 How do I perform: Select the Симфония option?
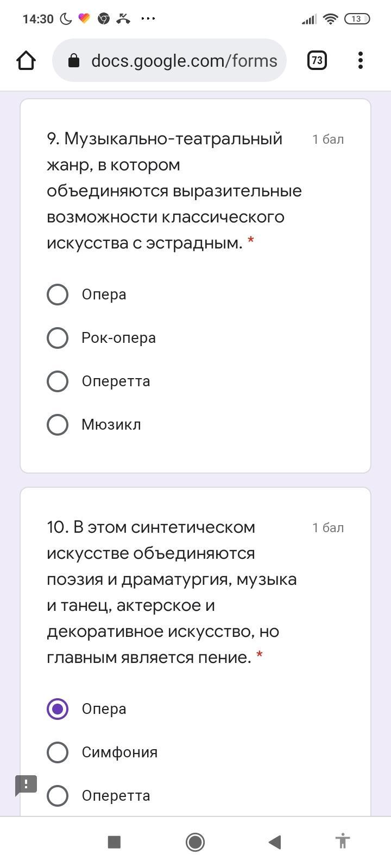click(58, 752)
